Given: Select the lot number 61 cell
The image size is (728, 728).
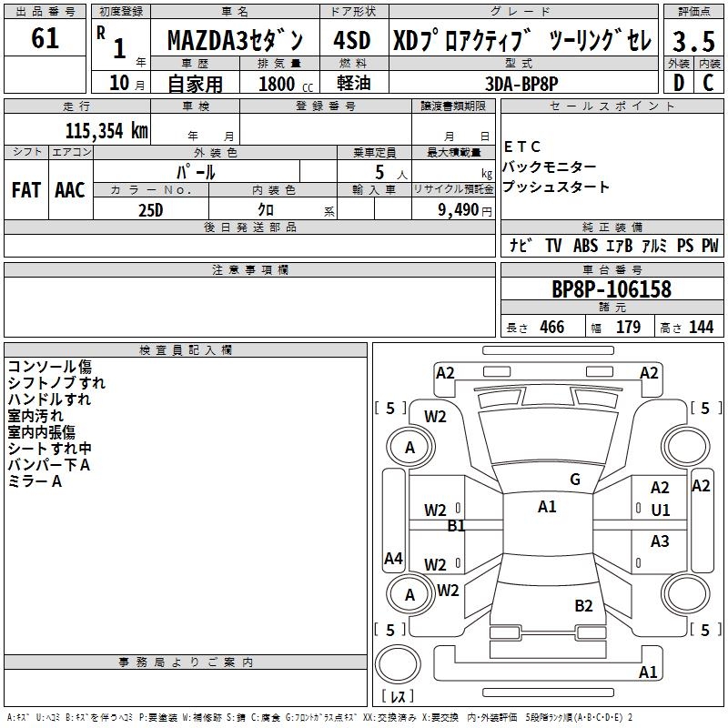Looking at the screenshot, I should point(45,39).
